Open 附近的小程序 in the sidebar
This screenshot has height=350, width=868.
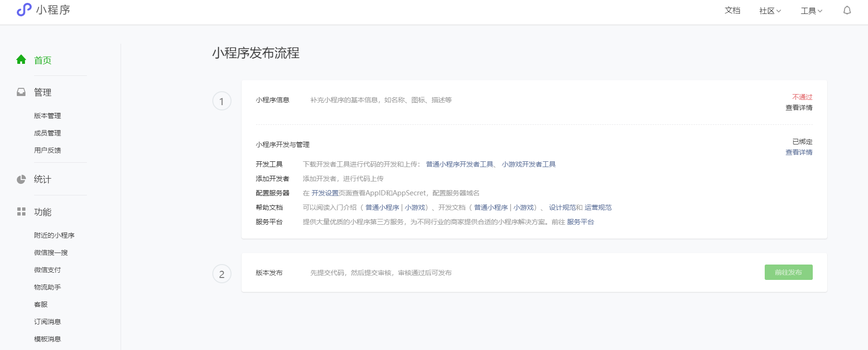click(54, 235)
